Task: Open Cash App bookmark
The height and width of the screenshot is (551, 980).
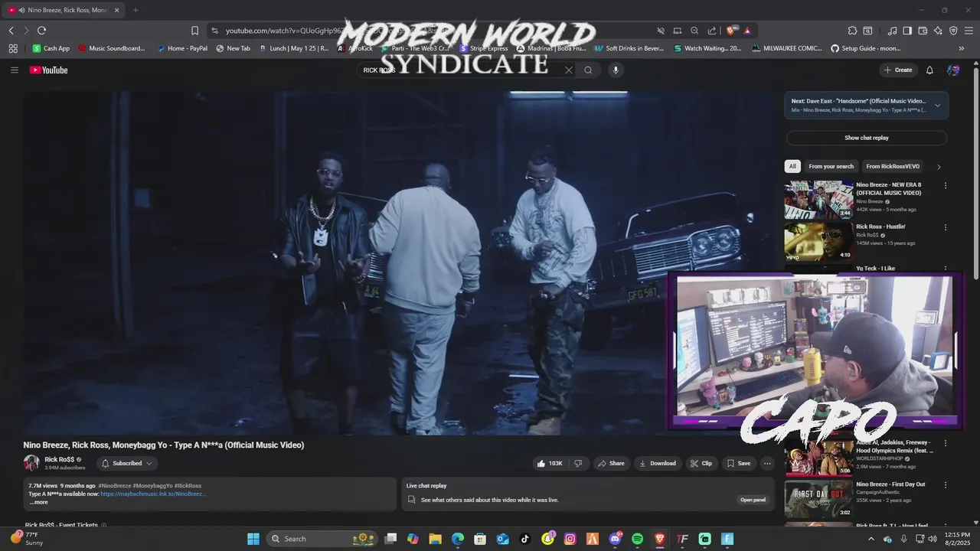Action: tap(51, 48)
